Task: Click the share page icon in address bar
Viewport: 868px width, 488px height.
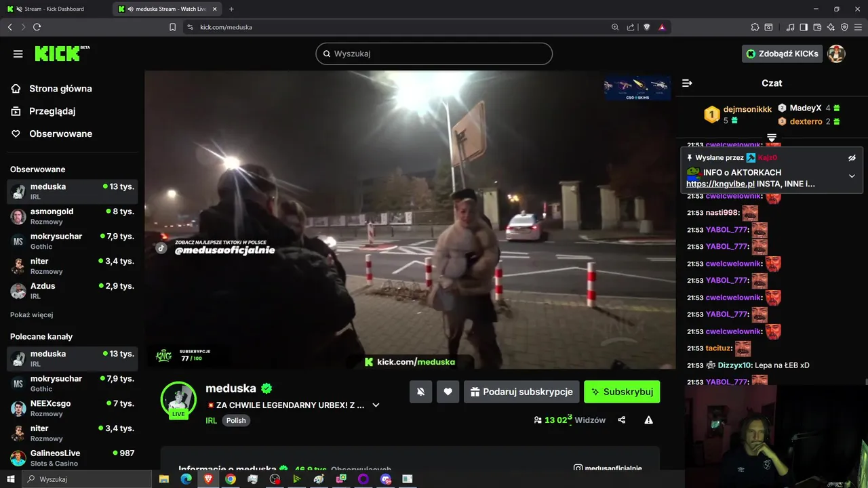Action: (631, 27)
